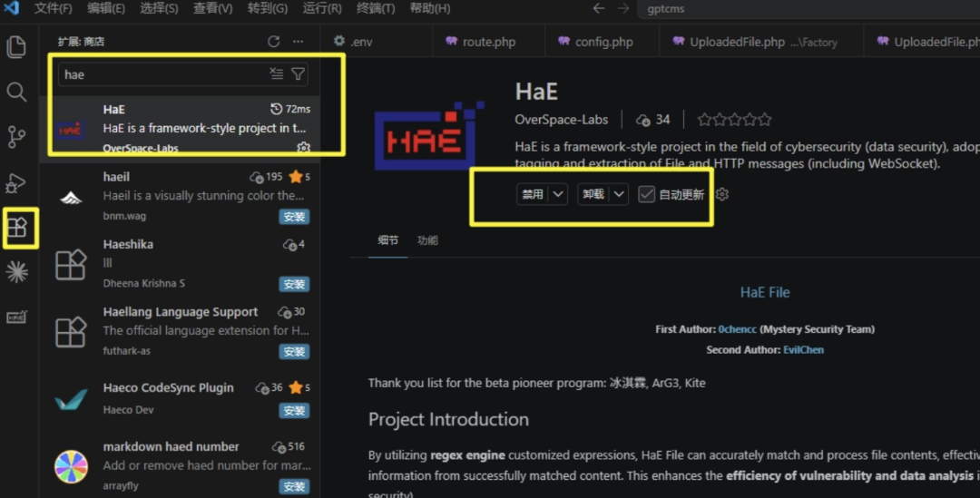Select markdown haed number row title
Image resolution: width=980 pixels, height=498 pixels.
tap(171, 447)
